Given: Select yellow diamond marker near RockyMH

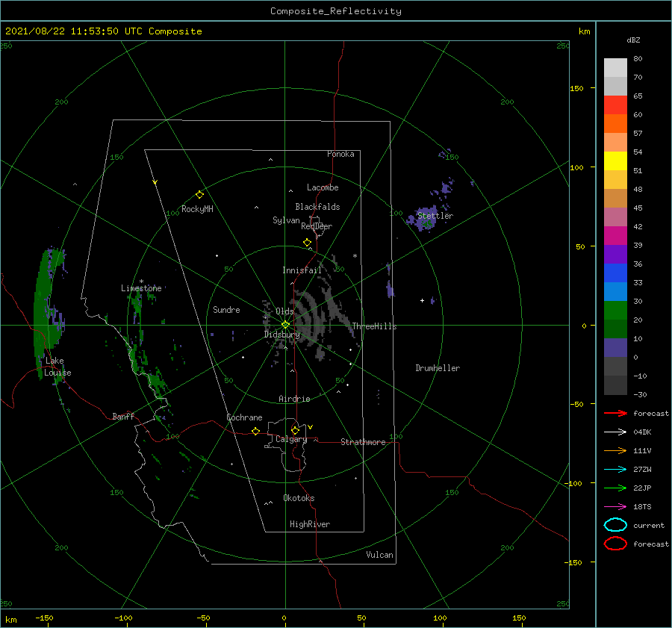Looking at the screenshot, I should point(199,195).
